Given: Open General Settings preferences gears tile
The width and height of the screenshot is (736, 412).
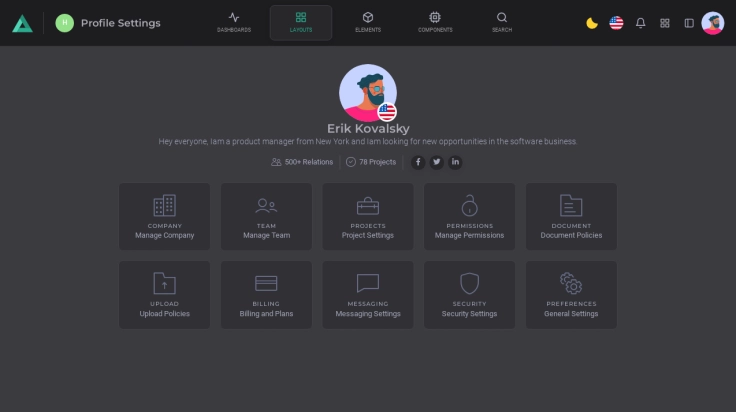Looking at the screenshot, I should (571, 295).
